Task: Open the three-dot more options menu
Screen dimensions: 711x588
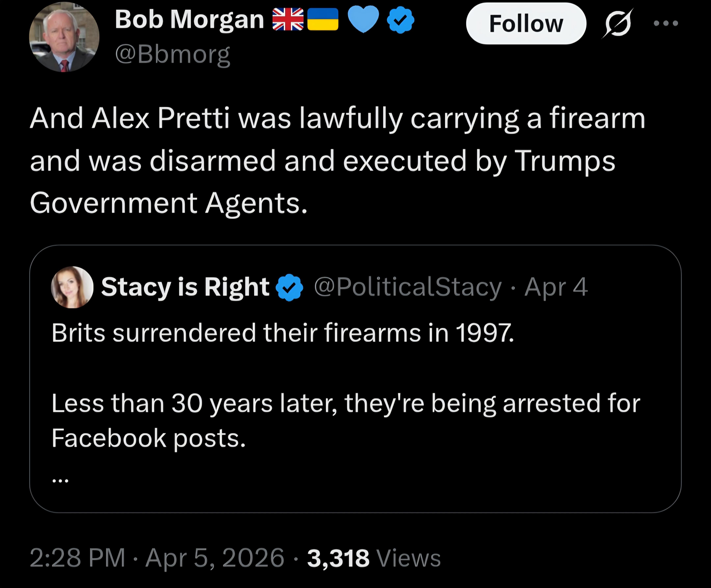Action: tap(666, 23)
